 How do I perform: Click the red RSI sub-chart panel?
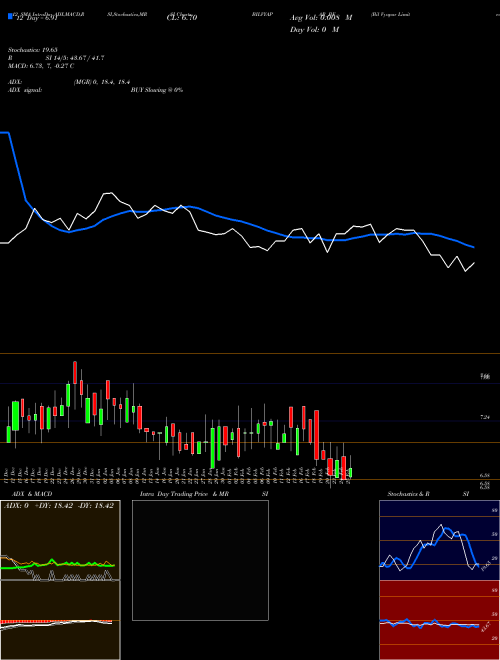point(439,620)
